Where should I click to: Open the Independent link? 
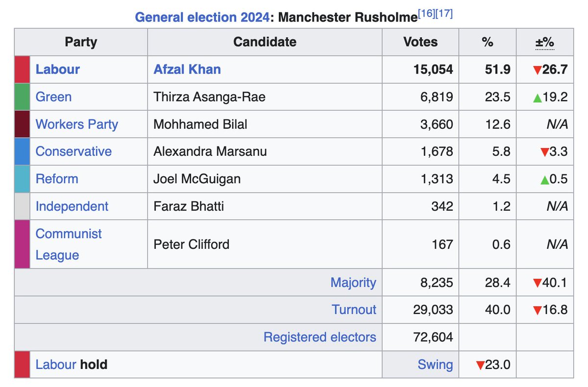pos(72,206)
